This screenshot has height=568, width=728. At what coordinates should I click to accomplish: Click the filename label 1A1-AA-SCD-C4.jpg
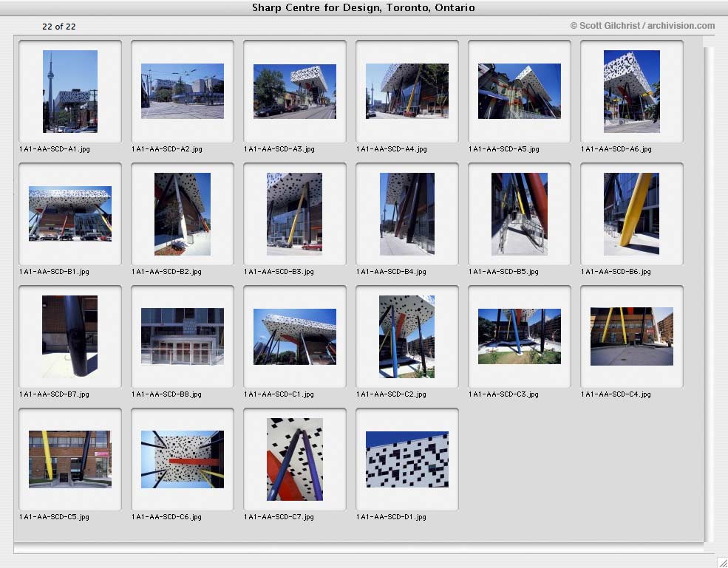click(x=616, y=394)
